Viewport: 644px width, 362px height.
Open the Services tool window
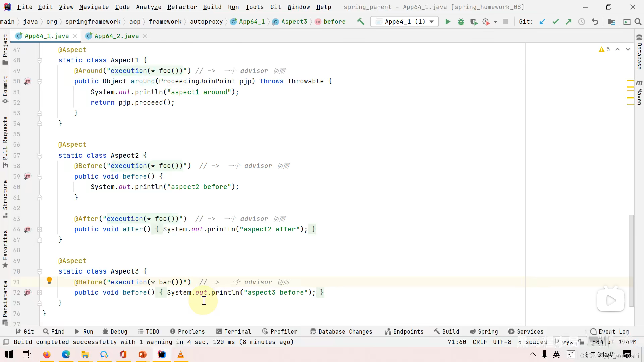[x=526, y=331]
